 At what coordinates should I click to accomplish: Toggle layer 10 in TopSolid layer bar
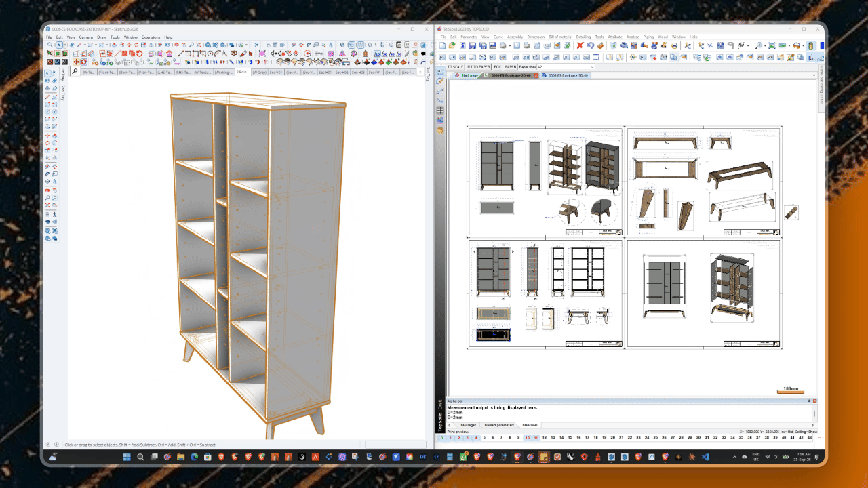pyautogui.click(x=527, y=437)
